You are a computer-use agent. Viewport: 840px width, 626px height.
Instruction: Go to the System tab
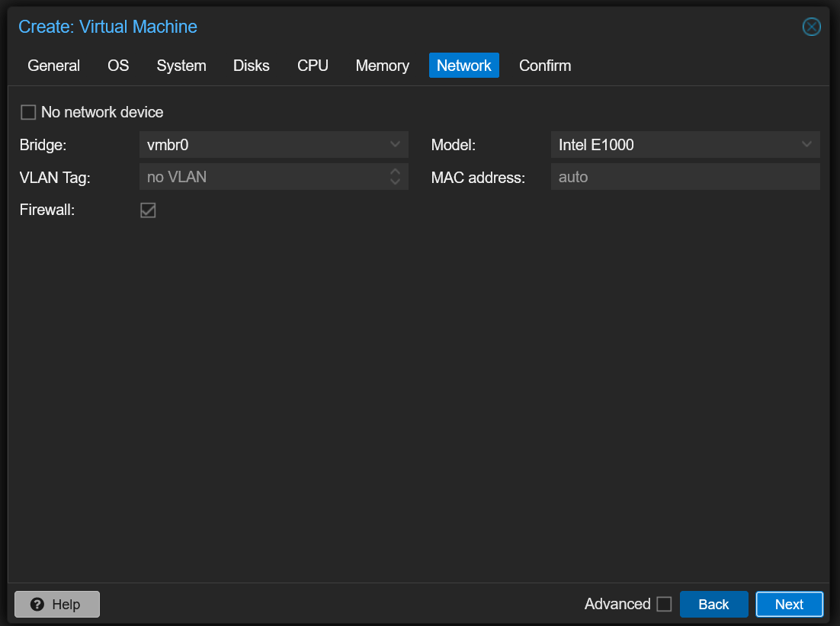[181, 66]
